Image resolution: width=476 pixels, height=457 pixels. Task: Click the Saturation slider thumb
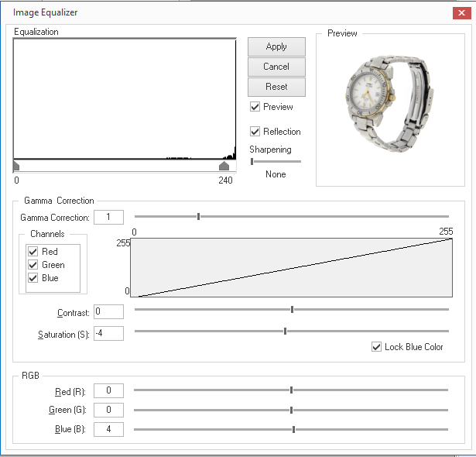click(x=285, y=331)
